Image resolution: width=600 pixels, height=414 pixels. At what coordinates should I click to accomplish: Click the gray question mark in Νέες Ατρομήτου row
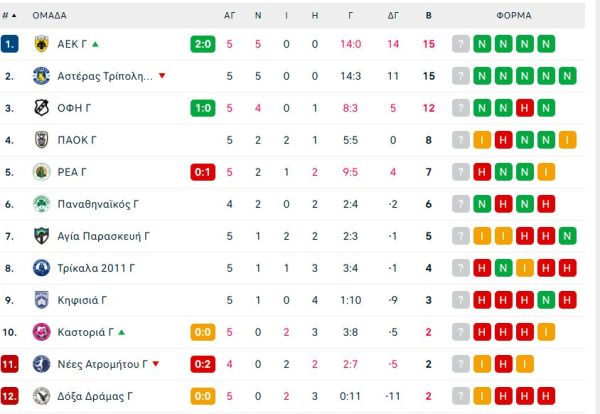point(460,364)
